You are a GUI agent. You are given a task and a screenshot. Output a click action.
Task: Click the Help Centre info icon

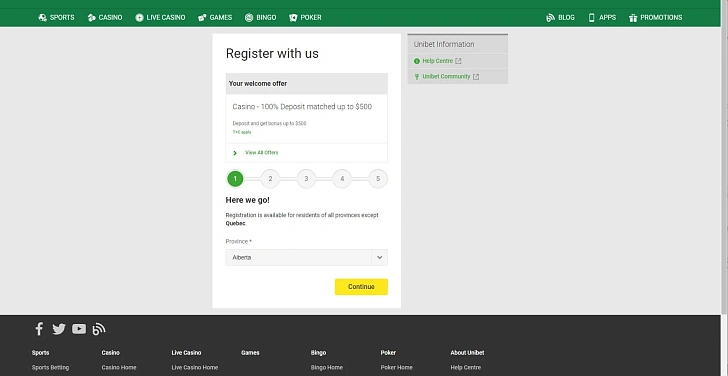pyautogui.click(x=416, y=61)
